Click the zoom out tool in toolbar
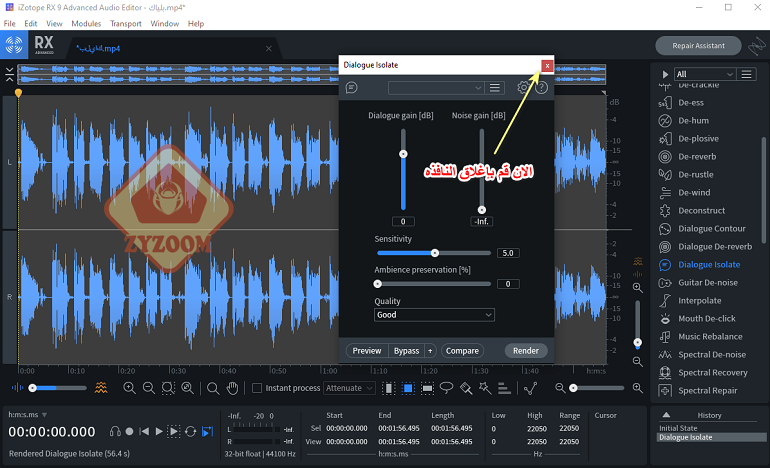 [x=148, y=388]
